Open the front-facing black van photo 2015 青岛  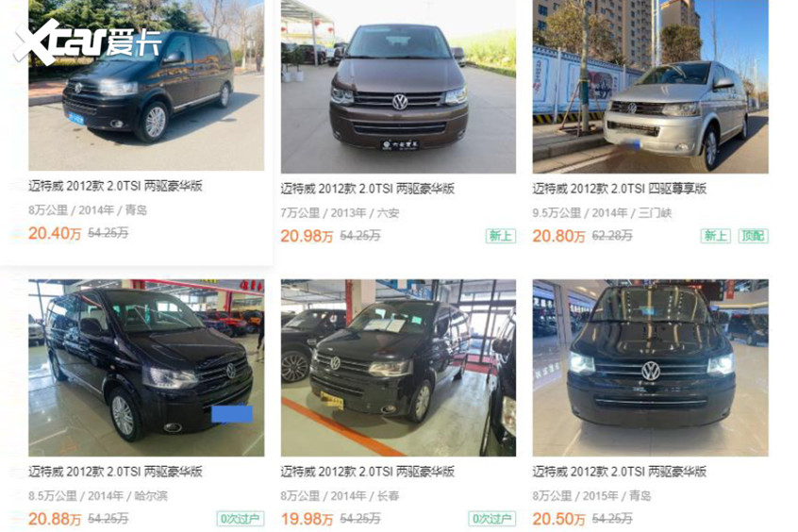tap(650, 368)
